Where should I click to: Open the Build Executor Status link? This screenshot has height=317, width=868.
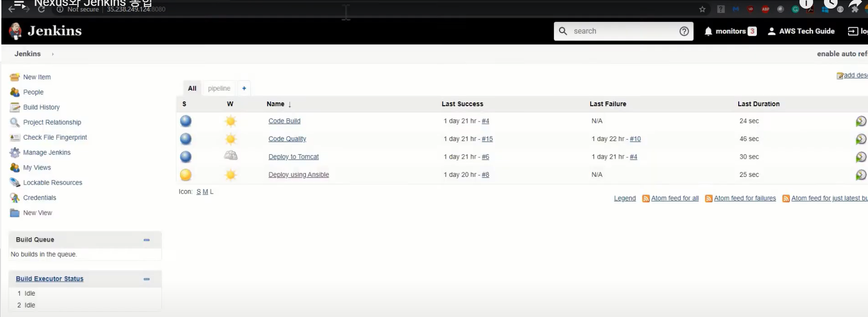click(49, 279)
